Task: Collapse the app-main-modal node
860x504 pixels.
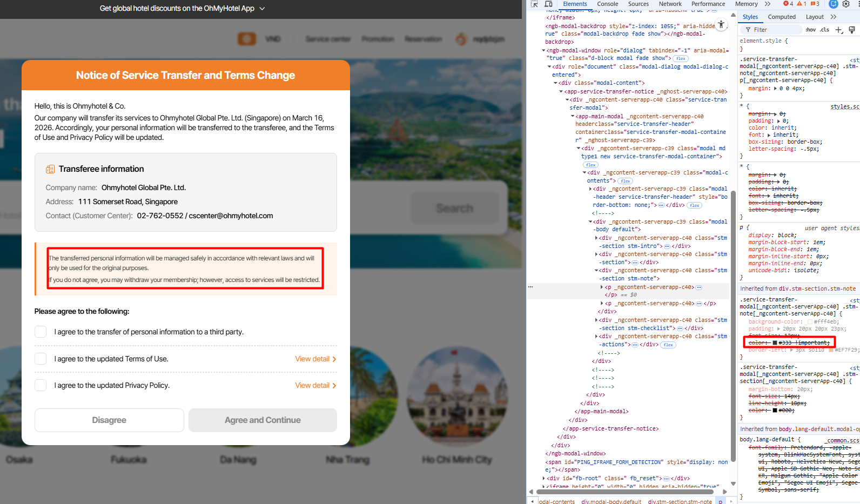Action: (x=573, y=116)
